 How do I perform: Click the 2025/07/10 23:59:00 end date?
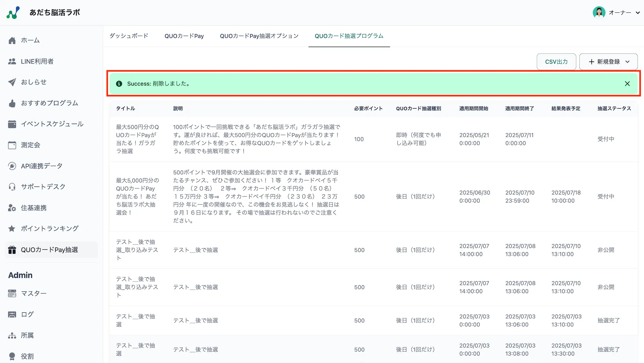(520, 196)
